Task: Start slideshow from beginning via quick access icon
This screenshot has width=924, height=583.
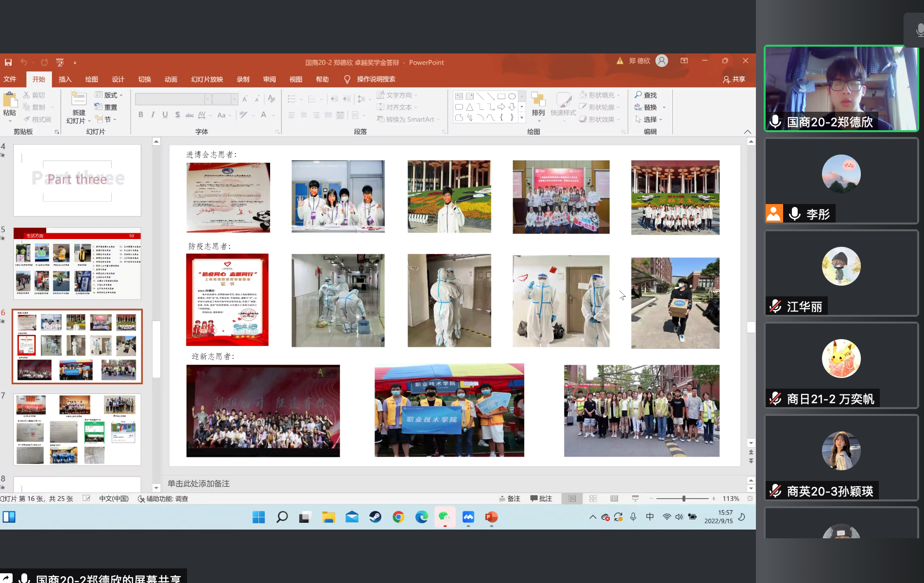Action: point(60,62)
